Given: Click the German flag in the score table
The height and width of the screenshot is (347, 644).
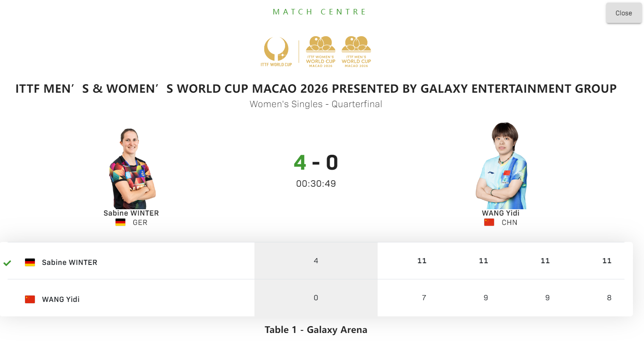Looking at the screenshot, I should pyautogui.click(x=30, y=262).
